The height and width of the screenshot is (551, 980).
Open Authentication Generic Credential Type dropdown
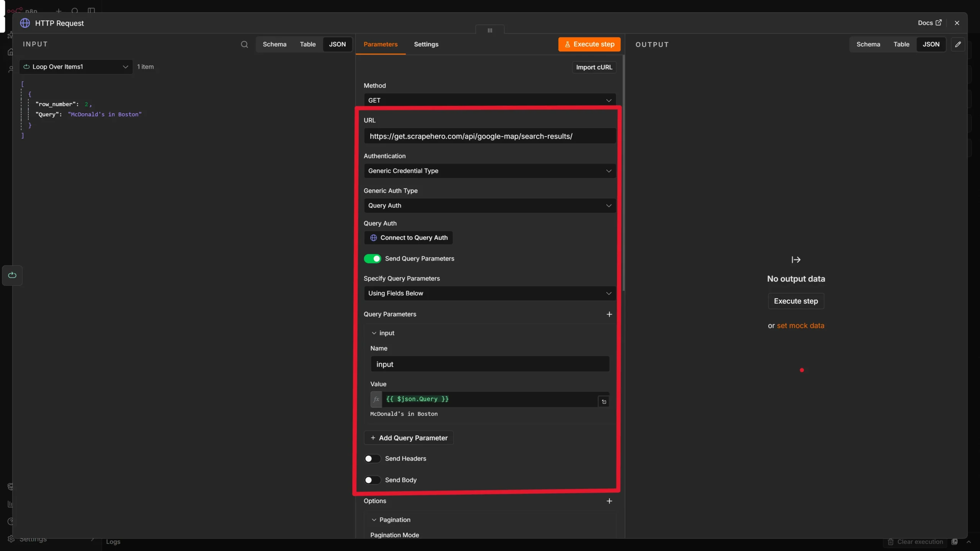coord(490,171)
